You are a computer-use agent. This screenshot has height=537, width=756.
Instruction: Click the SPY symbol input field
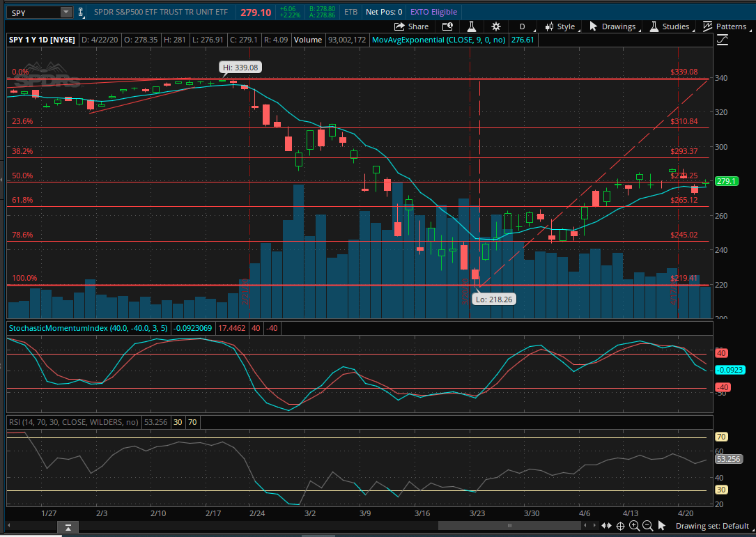pyautogui.click(x=33, y=13)
